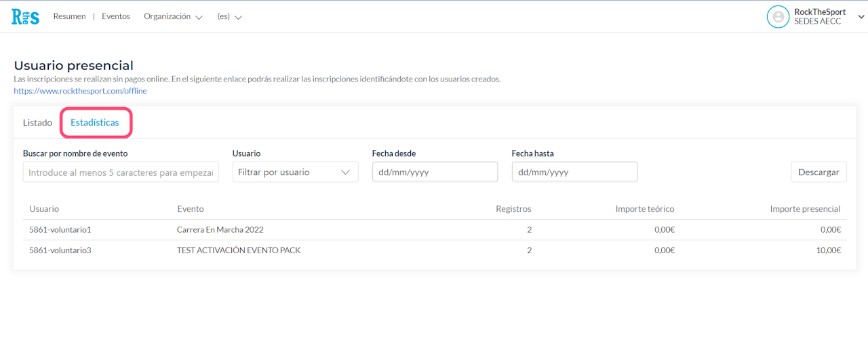Open the (es) language selector
The height and width of the screenshot is (359, 868).
click(x=229, y=17)
